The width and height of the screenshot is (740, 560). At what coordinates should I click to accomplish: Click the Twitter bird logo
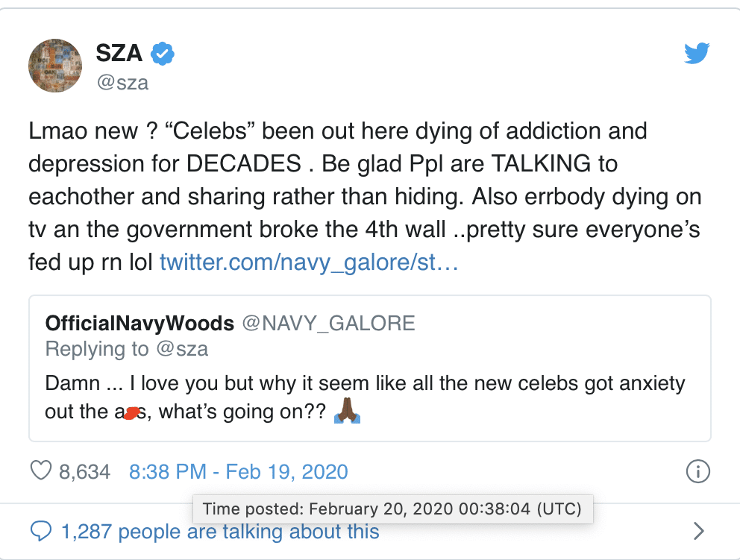697,53
